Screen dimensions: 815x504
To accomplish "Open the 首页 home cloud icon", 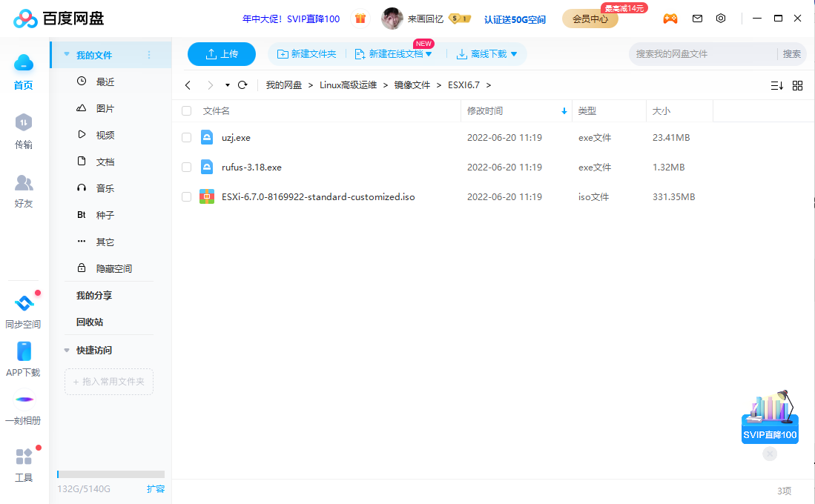I will coord(24,63).
